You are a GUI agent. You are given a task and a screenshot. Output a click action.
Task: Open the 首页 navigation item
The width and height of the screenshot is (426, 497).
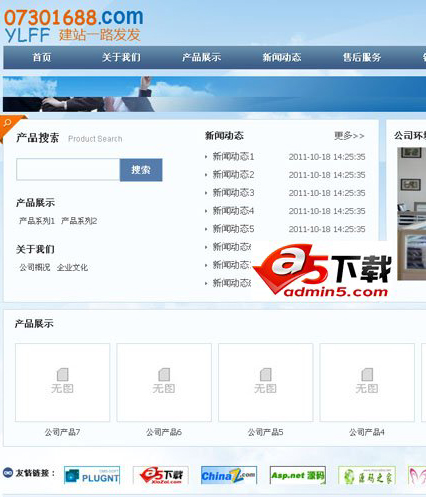42,57
